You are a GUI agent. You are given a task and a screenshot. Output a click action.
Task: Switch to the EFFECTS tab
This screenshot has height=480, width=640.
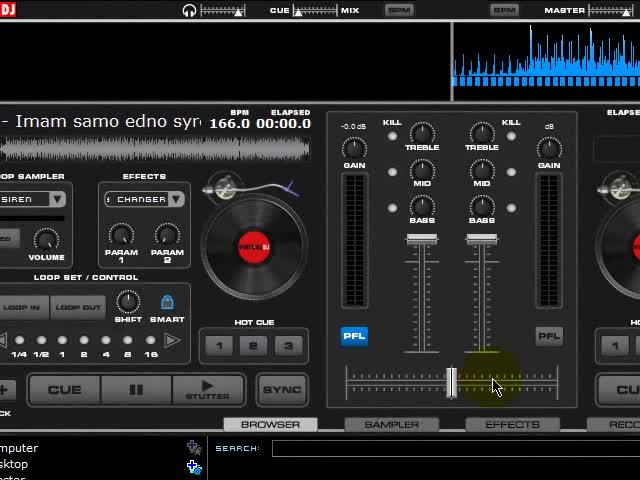click(513, 425)
